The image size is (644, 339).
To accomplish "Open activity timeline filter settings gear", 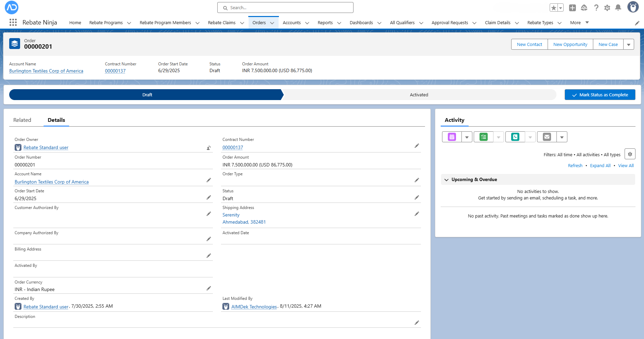I will tap(630, 154).
